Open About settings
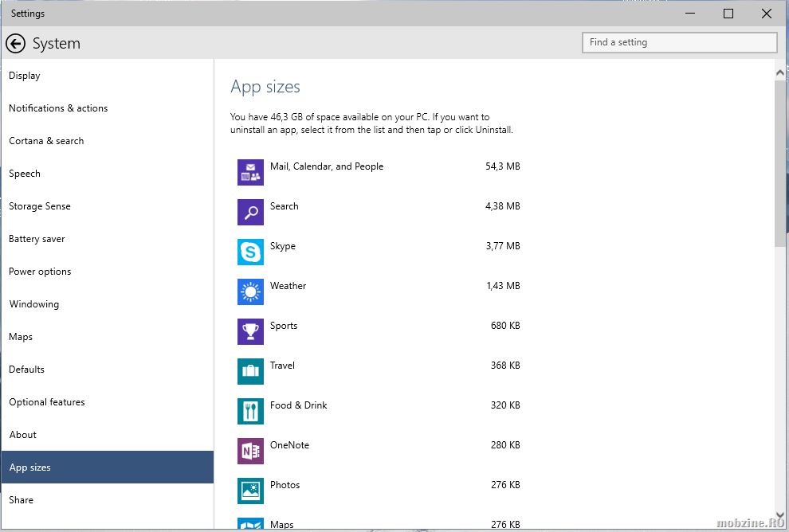This screenshot has width=789, height=532. (107, 435)
